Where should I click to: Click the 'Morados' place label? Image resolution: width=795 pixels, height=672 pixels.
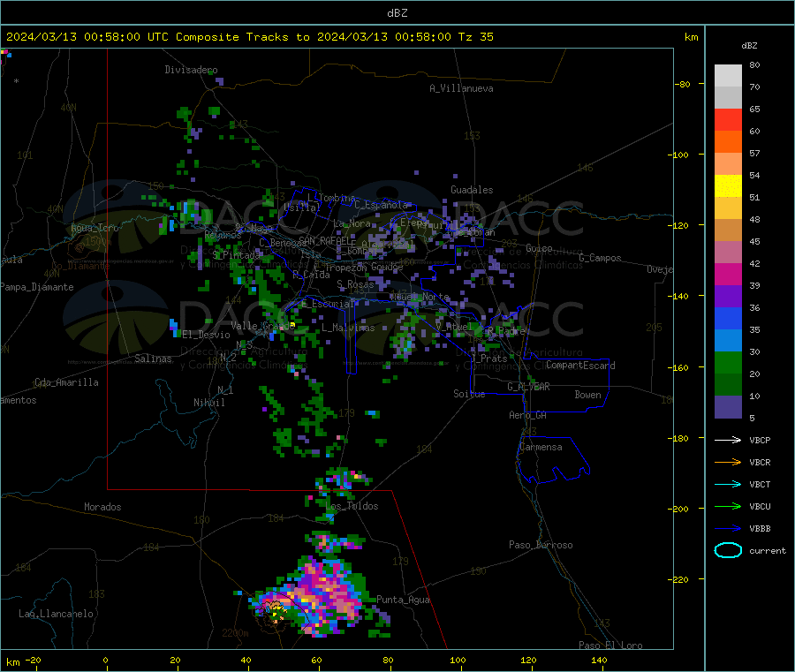102,507
